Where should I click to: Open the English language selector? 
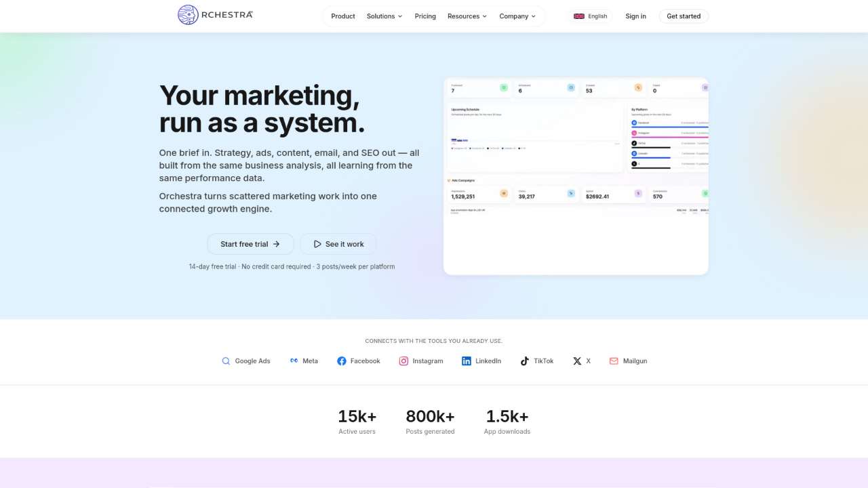[590, 16]
